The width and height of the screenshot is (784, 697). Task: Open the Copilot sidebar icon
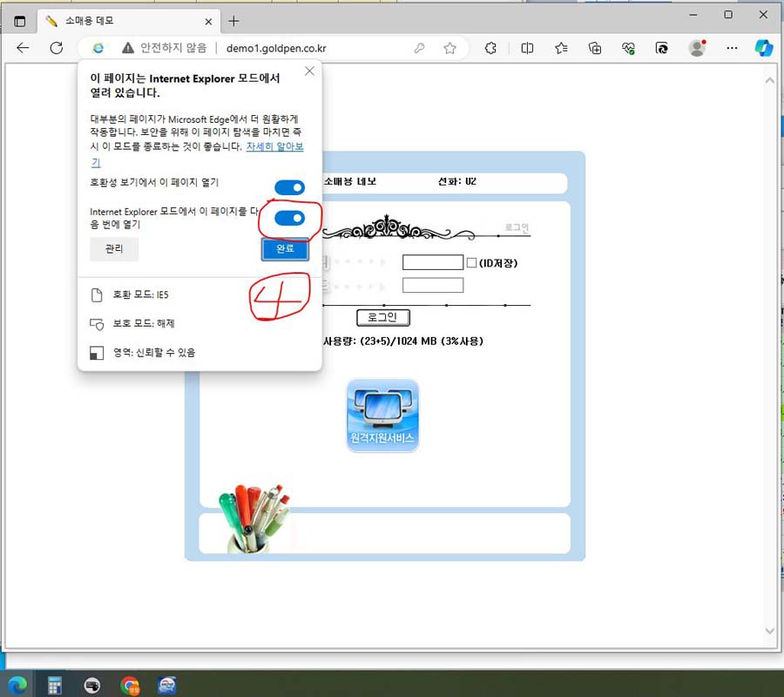coord(763,48)
